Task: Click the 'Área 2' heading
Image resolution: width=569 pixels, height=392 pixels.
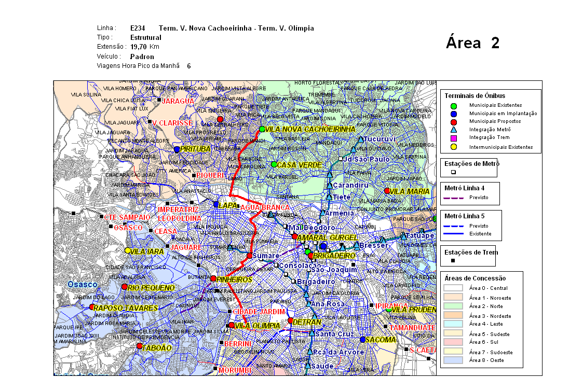Action: pyautogui.click(x=472, y=43)
